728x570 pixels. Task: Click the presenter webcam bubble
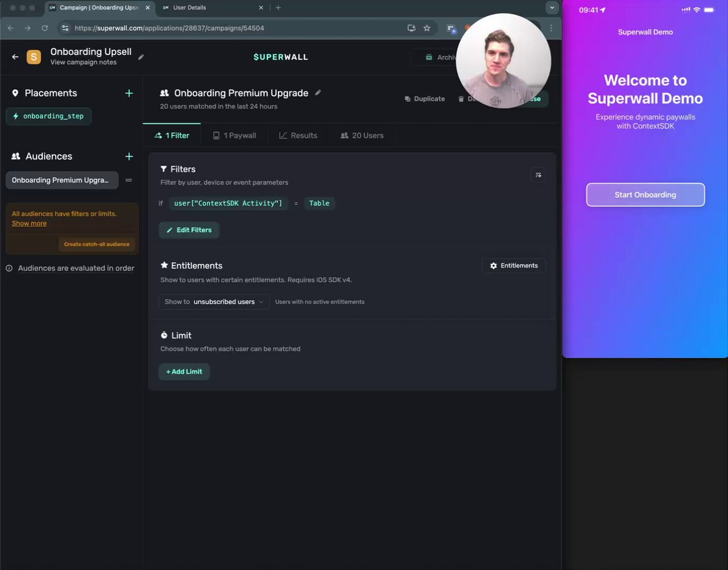(x=503, y=61)
